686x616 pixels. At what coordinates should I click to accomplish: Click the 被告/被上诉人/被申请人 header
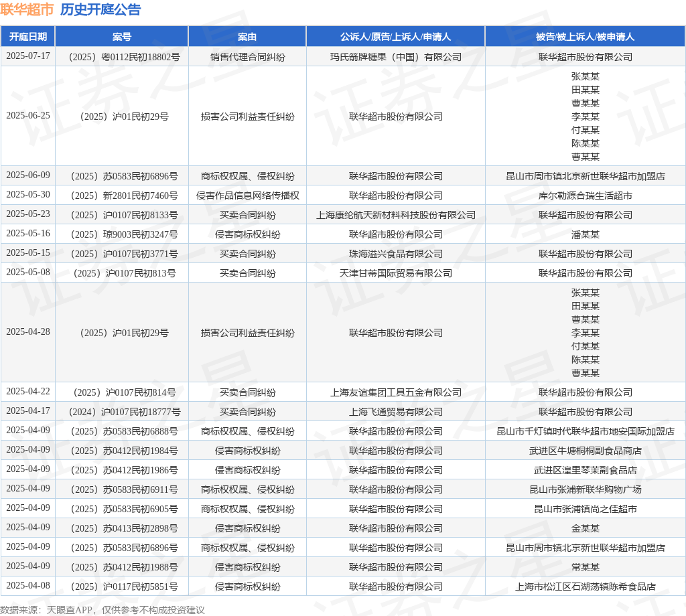[x=585, y=37]
